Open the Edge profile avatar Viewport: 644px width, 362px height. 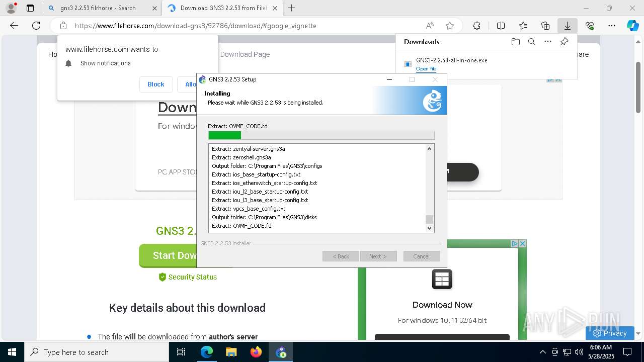pyautogui.click(x=11, y=8)
